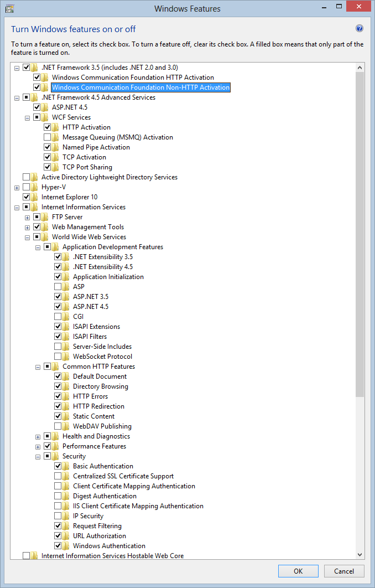The width and height of the screenshot is (375, 588).
Task: Enable Message Queuing (MSMQ) Activation checkbox
Action: click(48, 137)
